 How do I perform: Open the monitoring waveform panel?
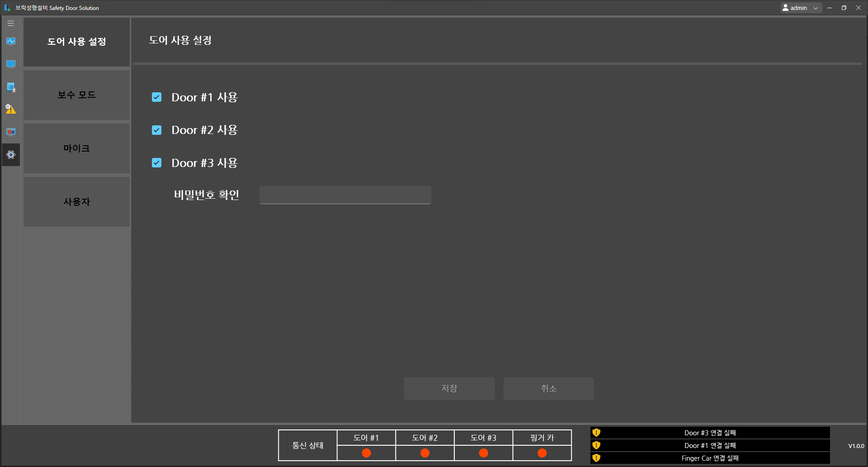tap(10, 41)
